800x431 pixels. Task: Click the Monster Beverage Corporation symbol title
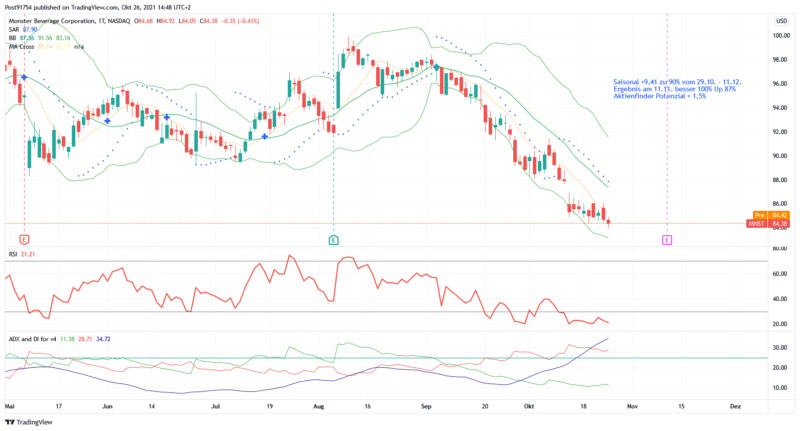pyautogui.click(x=60, y=20)
